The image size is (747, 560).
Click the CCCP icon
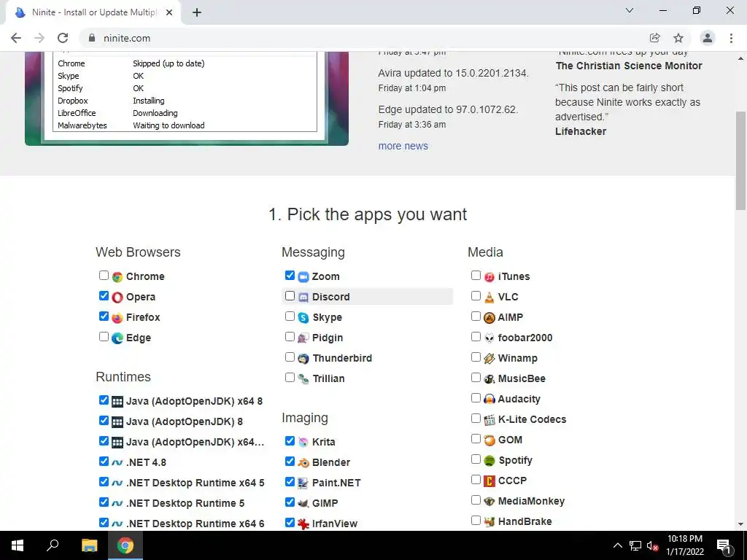(x=489, y=481)
